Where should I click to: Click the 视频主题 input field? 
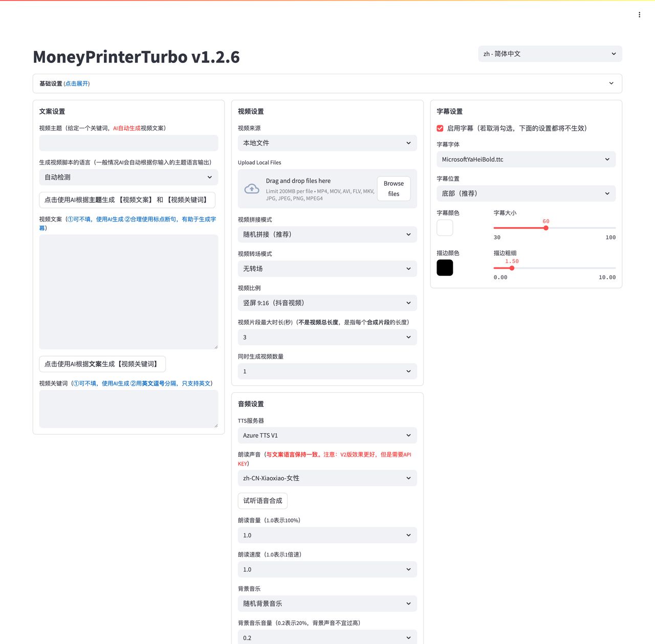128,143
